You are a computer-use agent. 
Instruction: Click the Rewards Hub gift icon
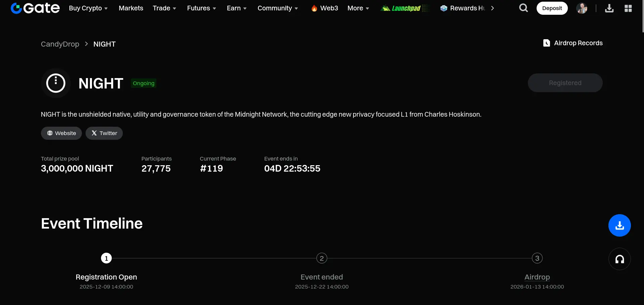pos(444,8)
